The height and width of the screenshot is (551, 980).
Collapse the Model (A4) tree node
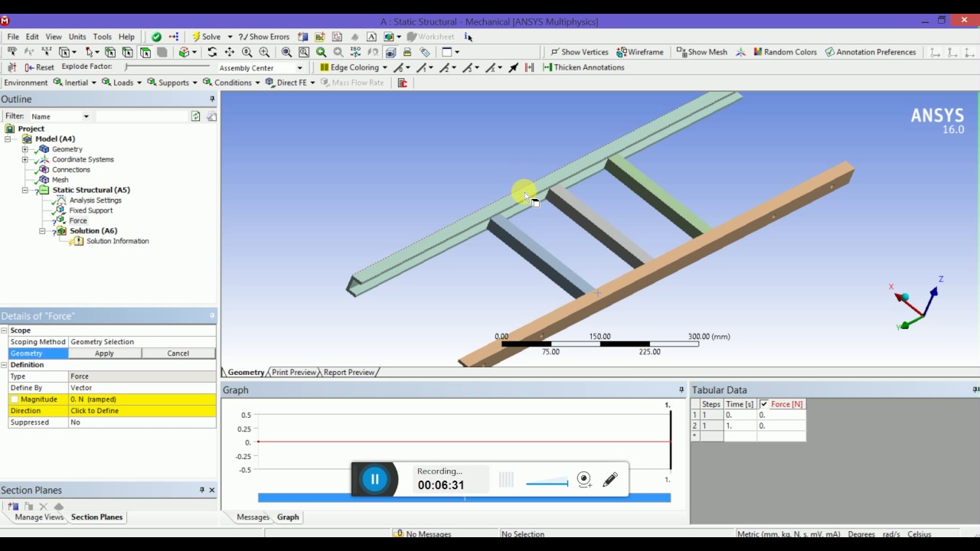coord(7,139)
